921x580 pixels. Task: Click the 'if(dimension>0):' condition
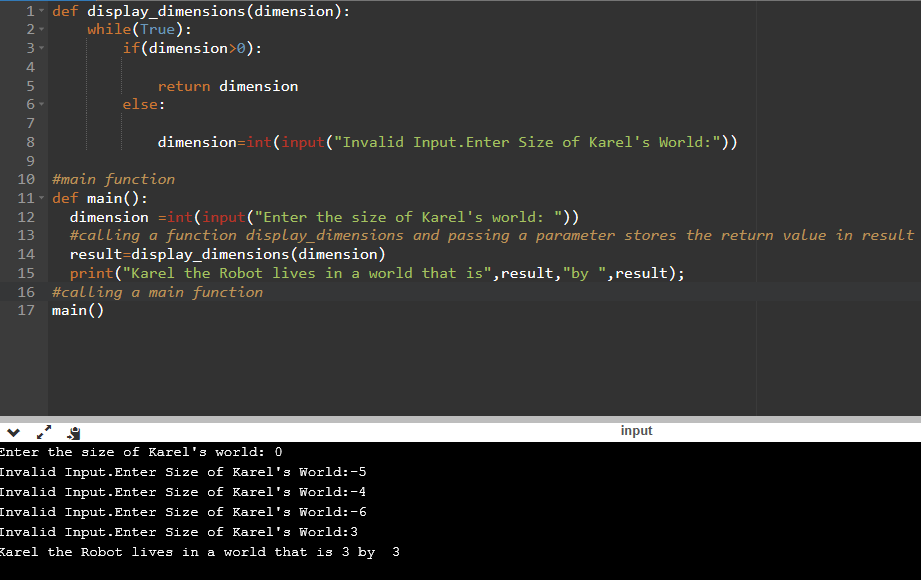coord(192,48)
